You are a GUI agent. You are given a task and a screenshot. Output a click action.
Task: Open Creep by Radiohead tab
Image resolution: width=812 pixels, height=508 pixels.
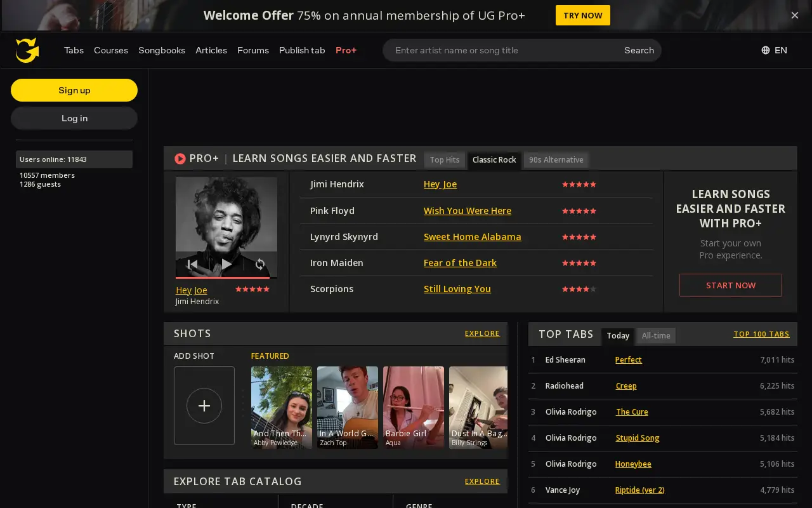point(626,386)
